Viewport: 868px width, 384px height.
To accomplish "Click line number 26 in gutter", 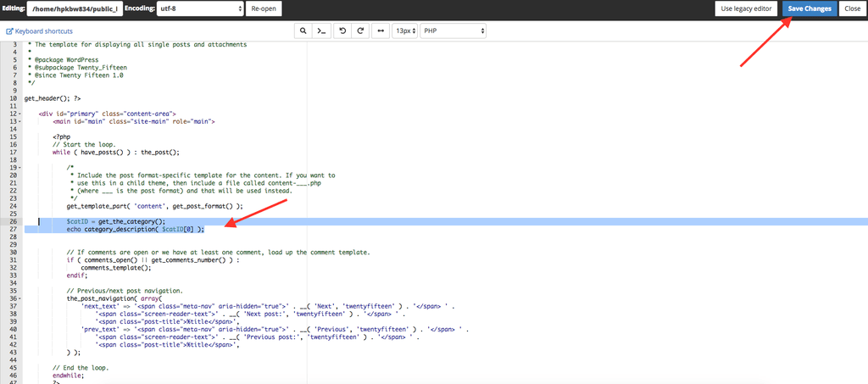I will 14,221.
